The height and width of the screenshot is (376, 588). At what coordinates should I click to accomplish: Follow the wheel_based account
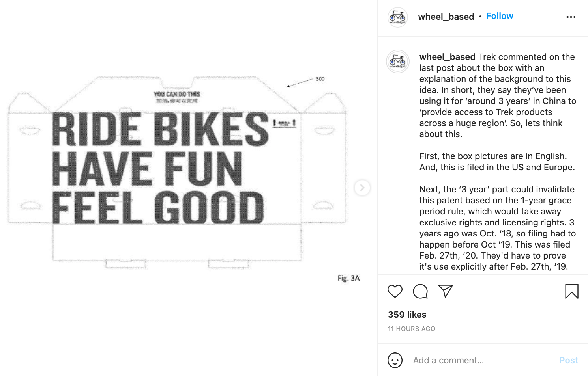(500, 16)
